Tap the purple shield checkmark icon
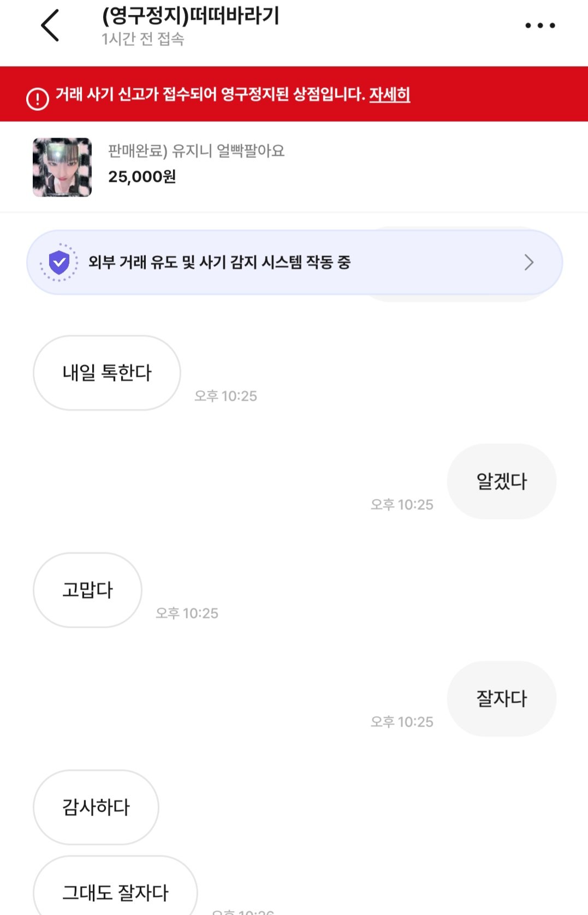The width and height of the screenshot is (588, 915). (x=59, y=262)
